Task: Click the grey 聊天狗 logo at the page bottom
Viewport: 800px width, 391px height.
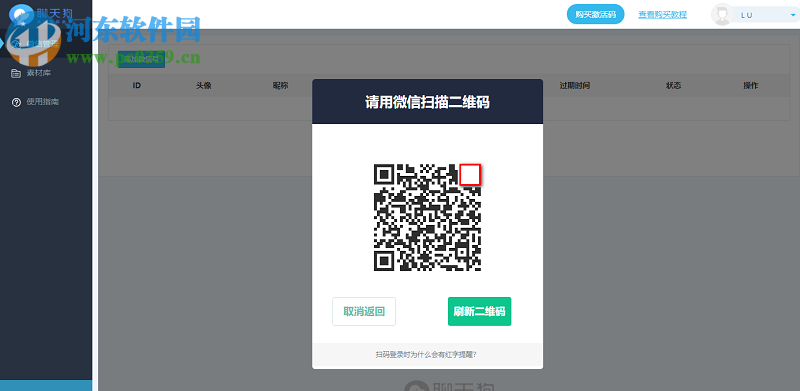Action: 449,386
